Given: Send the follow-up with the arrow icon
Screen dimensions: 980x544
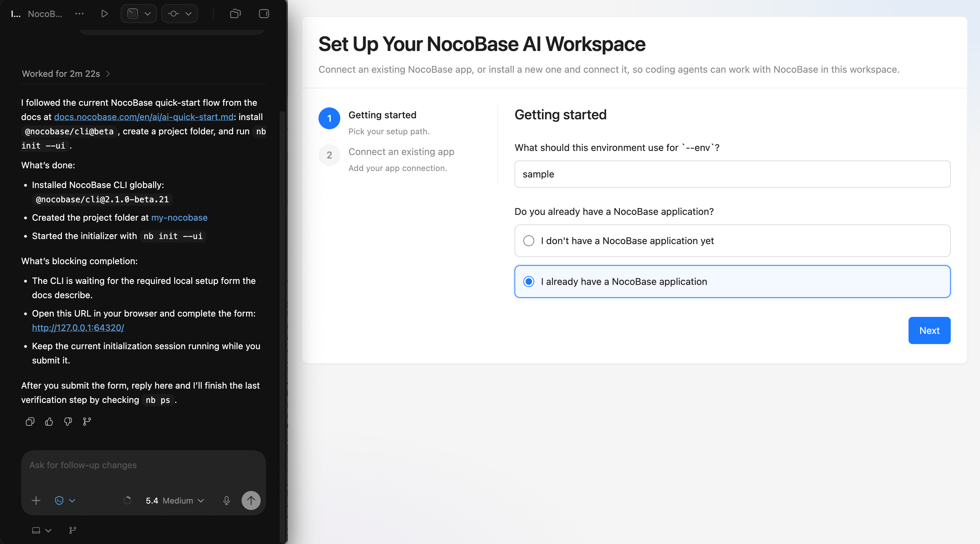Looking at the screenshot, I should tap(251, 500).
